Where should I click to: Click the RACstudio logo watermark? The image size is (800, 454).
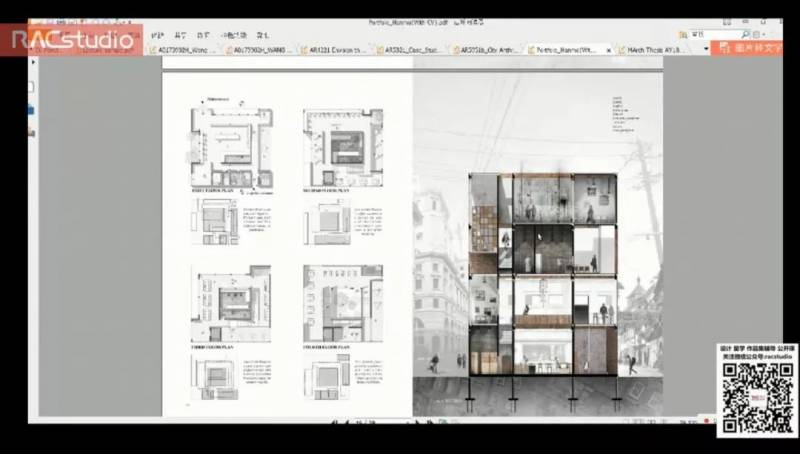[72, 40]
